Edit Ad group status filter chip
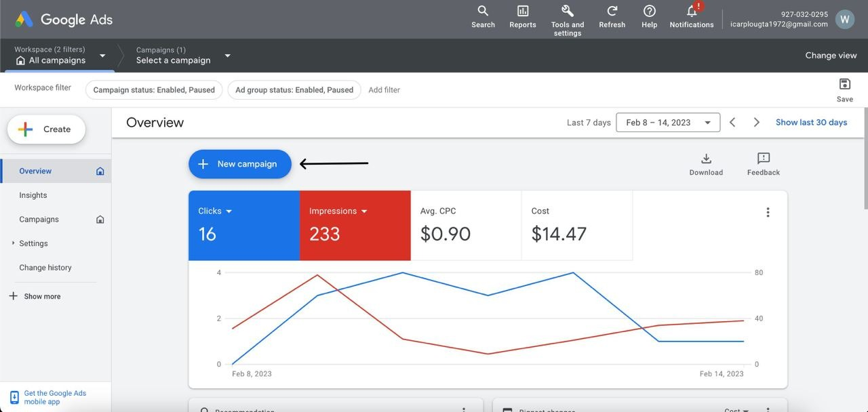The image size is (868, 412). tap(294, 89)
